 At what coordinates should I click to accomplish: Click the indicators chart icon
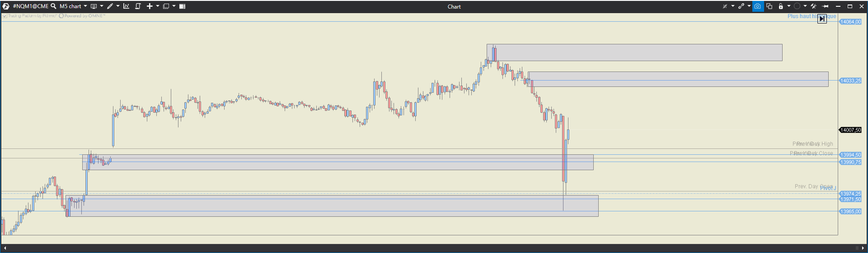coord(126,6)
